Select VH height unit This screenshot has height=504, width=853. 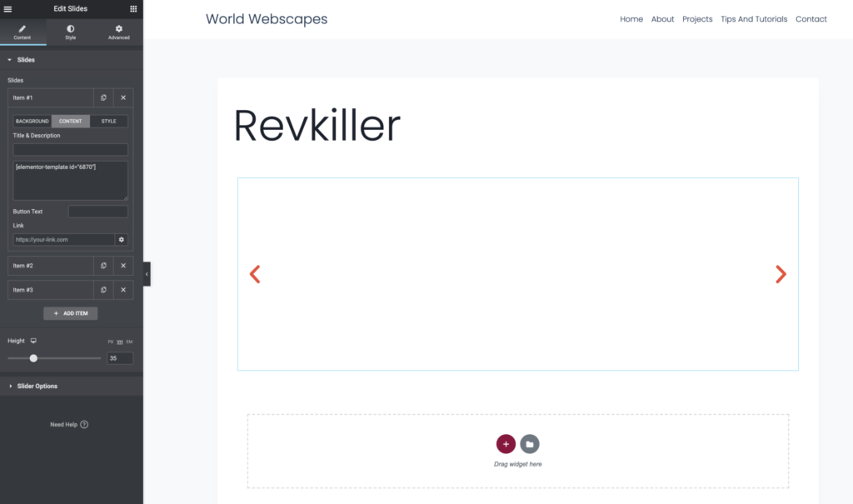coord(120,342)
